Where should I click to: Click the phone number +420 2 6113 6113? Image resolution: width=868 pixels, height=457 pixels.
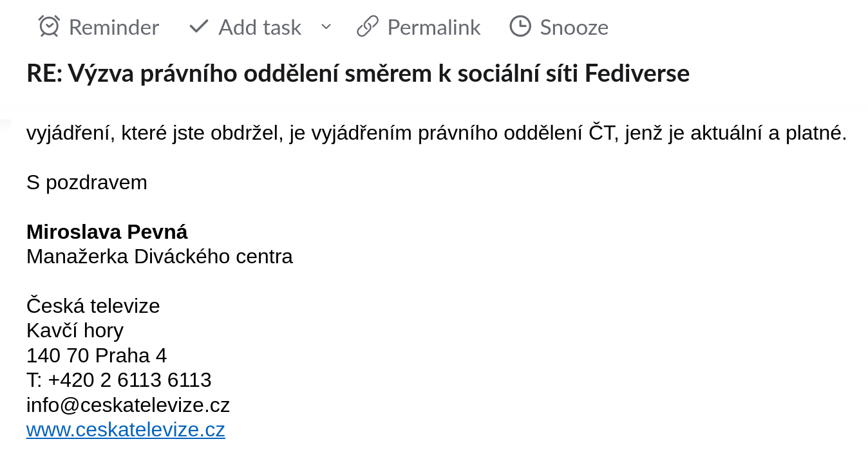pos(129,380)
